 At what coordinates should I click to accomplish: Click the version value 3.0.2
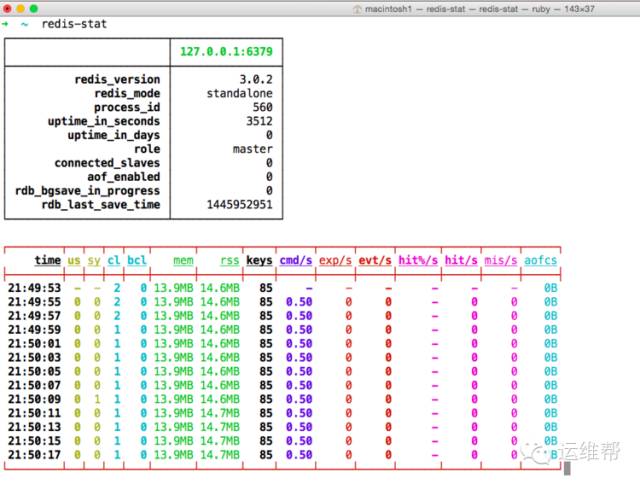point(256,79)
